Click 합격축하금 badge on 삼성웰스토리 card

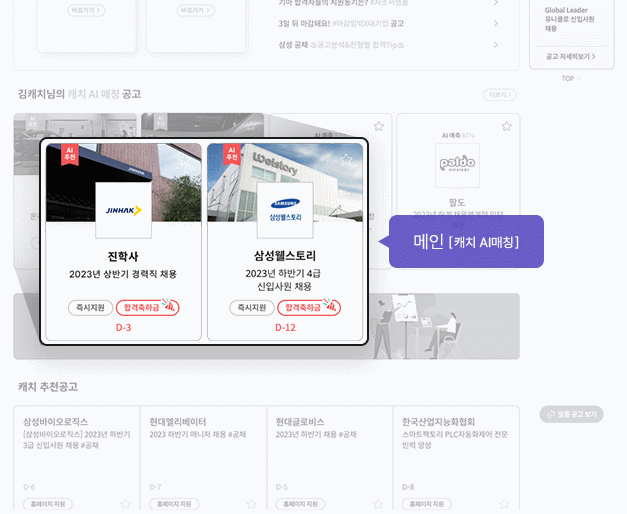click(309, 308)
